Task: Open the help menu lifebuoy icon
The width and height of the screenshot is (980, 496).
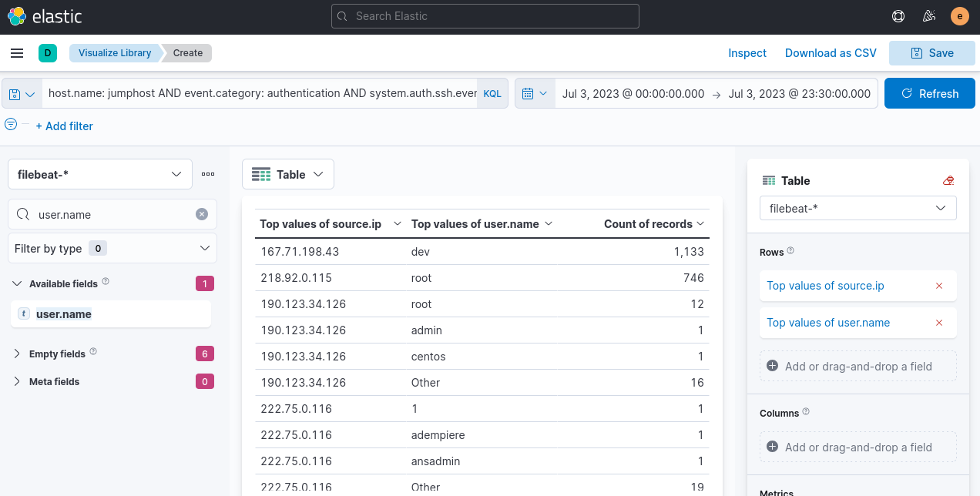Action: tap(898, 16)
